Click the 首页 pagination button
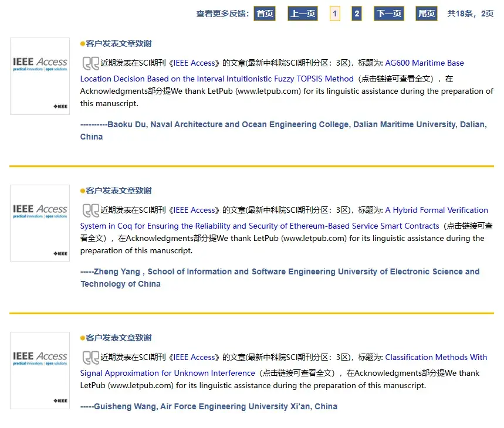 pyautogui.click(x=264, y=13)
